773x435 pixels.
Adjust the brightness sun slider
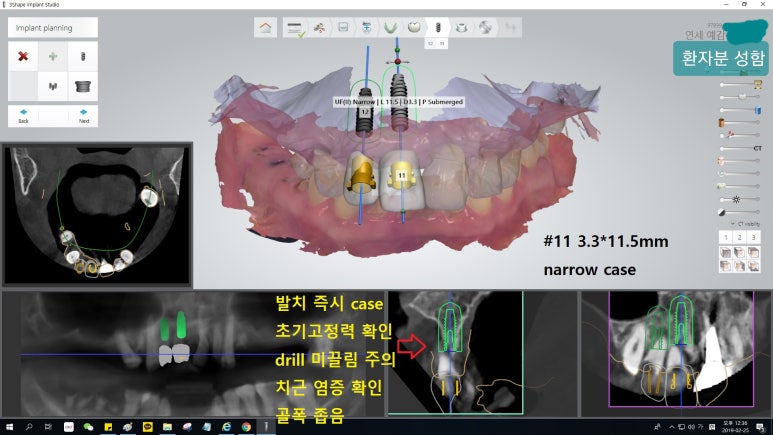(x=740, y=199)
